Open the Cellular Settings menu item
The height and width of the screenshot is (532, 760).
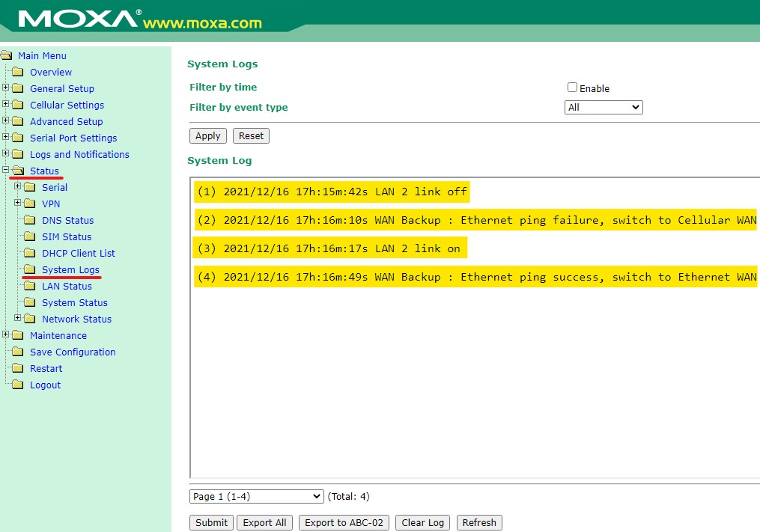point(67,106)
